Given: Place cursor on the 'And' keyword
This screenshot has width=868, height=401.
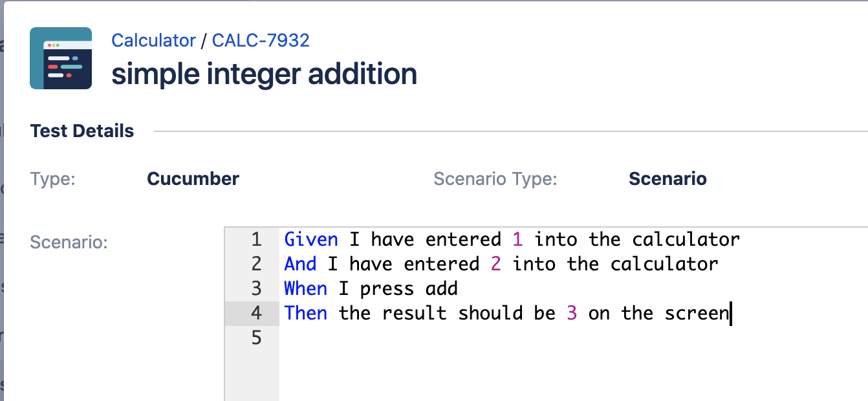Looking at the screenshot, I should [x=300, y=264].
